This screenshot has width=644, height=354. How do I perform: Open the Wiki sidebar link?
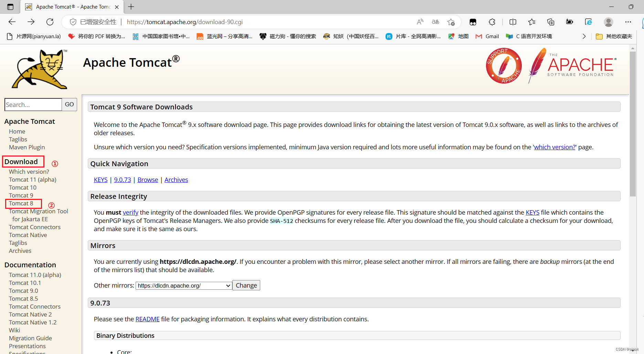coord(14,330)
